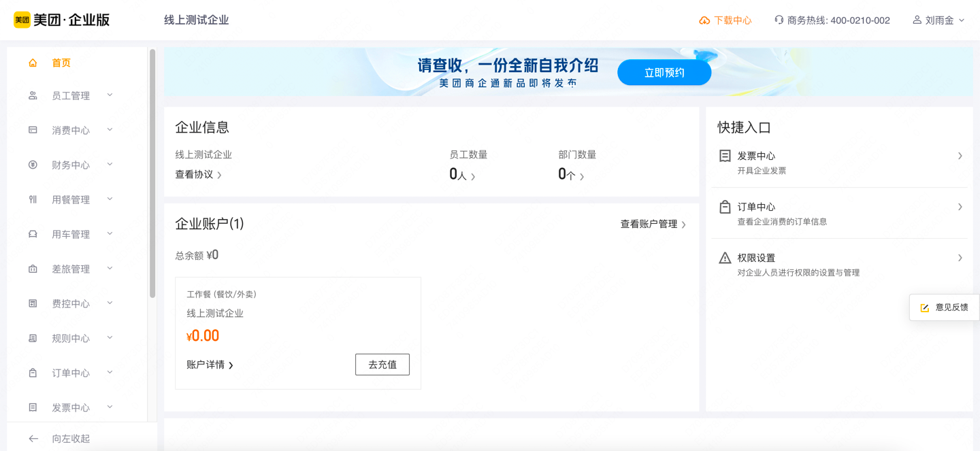The height and width of the screenshot is (451, 980).
Task: Click the 发票中心 sidebar invoice icon
Action: [33, 407]
